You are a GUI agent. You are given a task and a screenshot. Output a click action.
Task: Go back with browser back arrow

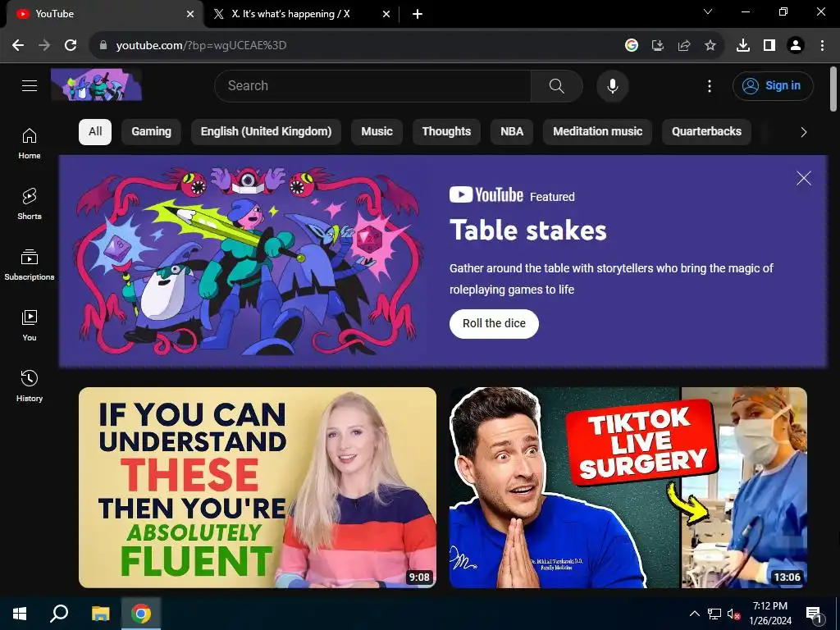pos(18,45)
